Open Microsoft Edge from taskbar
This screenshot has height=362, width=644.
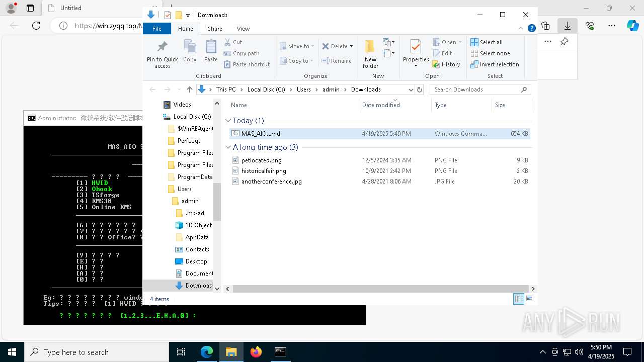tap(207, 352)
